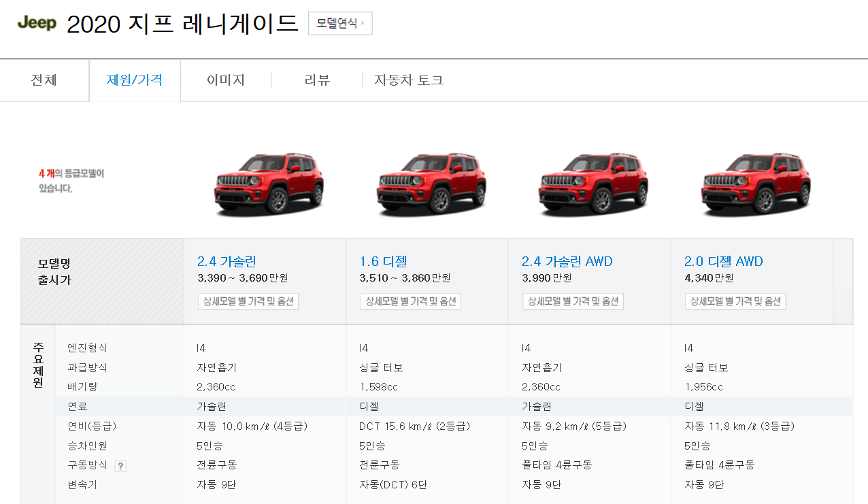
Task: Click the 승차인원 row label
Action: click(87, 446)
